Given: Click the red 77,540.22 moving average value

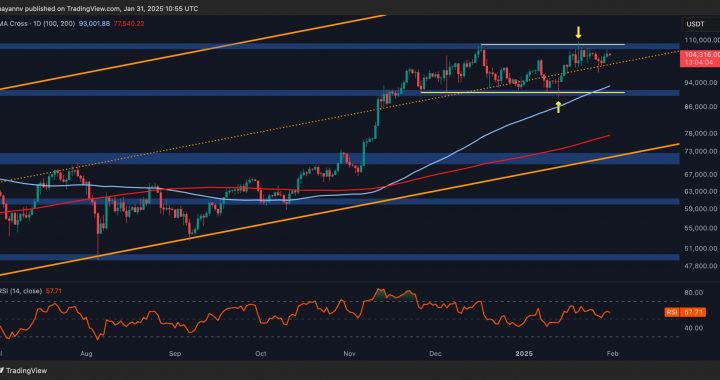Looking at the screenshot, I should point(128,23).
